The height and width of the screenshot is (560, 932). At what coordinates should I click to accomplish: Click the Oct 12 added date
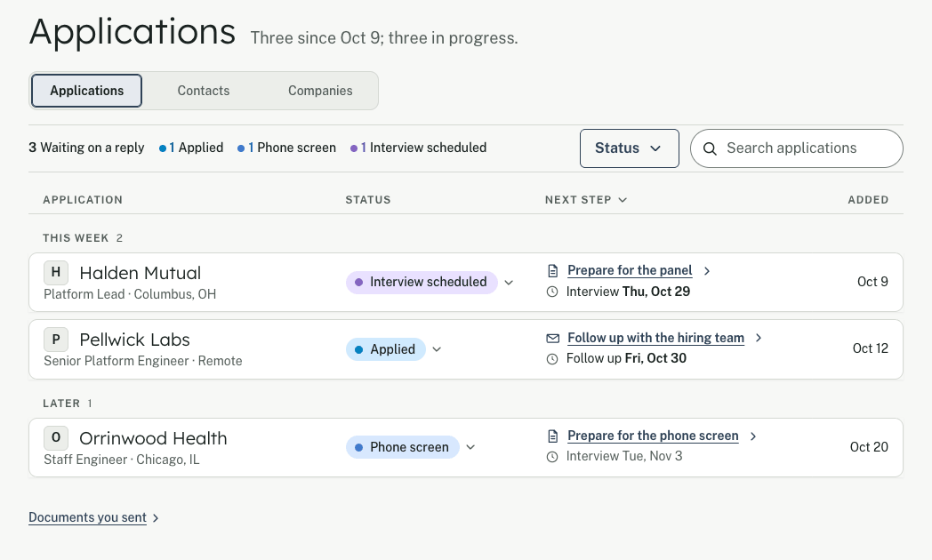coord(870,348)
